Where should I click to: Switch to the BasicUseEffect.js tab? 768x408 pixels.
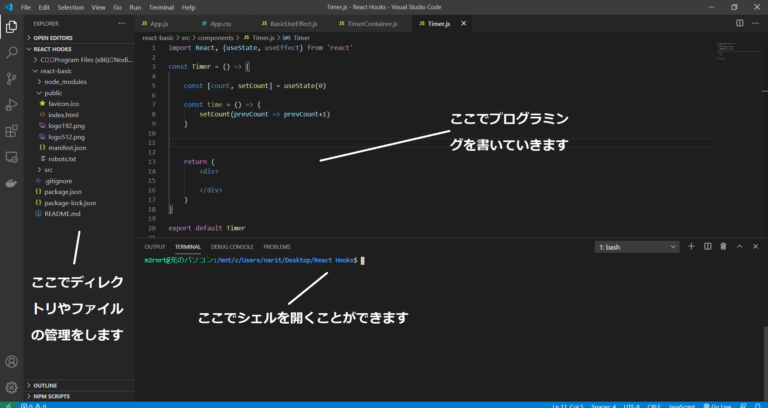pos(293,24)
